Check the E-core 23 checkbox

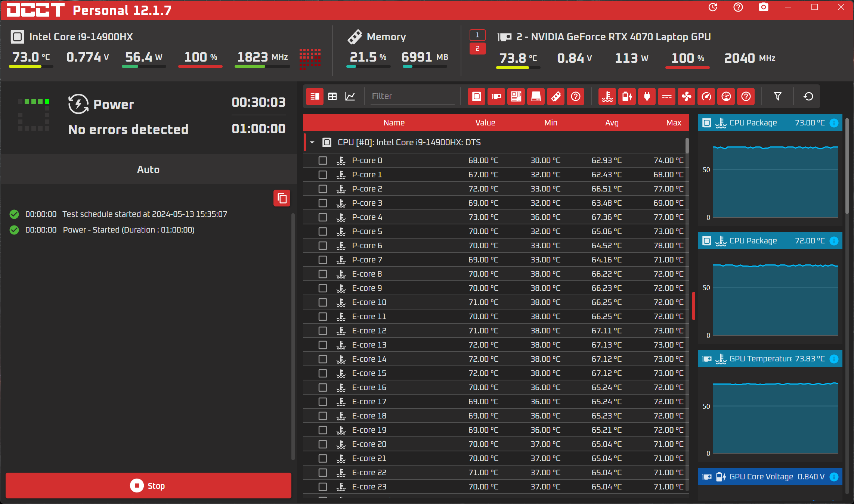tap(323, 487)
